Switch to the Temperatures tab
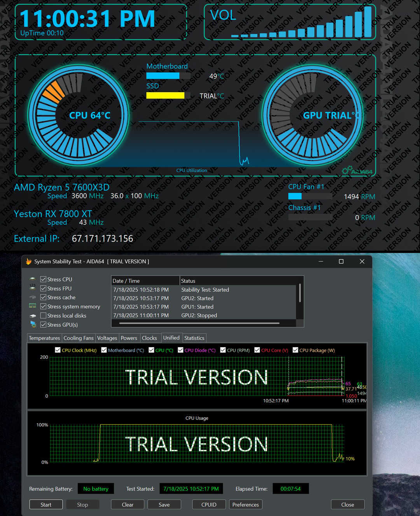 pyautogui.click(x=44, y=338)
